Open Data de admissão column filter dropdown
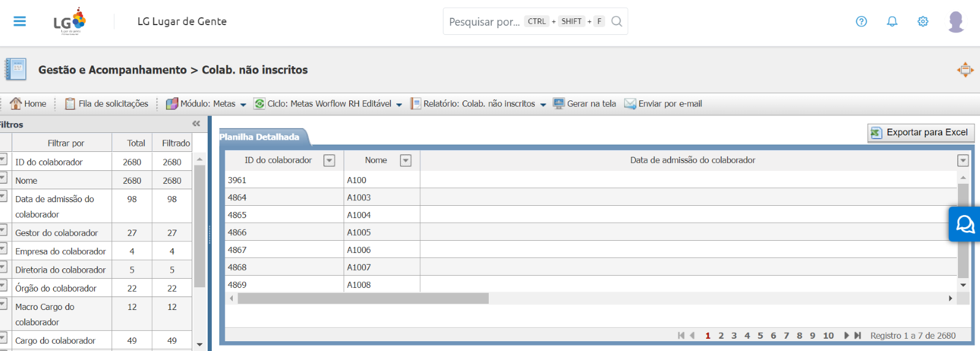Viewport: 980px width, 351px height. click(963, 160)
